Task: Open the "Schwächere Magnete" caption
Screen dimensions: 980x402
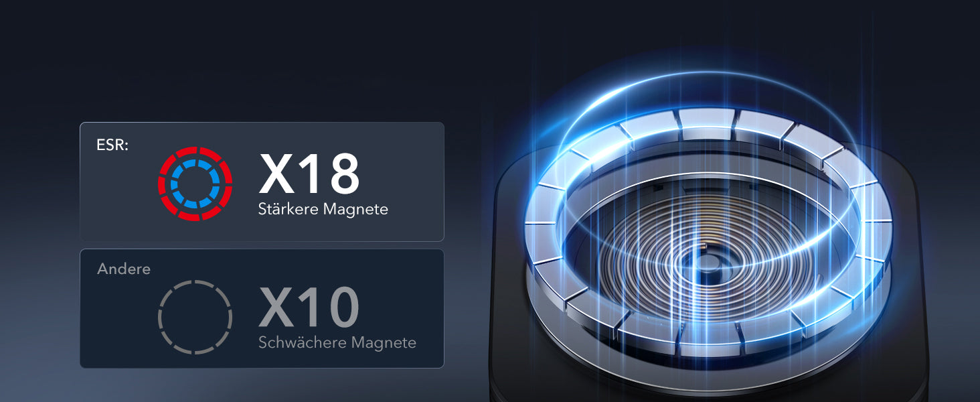Action: pos(337,342)
